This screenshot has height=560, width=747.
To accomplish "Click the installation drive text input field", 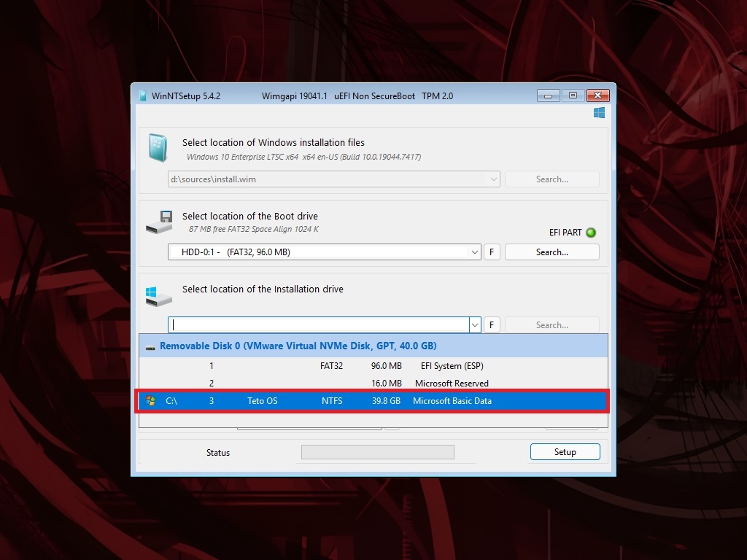I will click(x=319, y=324).
